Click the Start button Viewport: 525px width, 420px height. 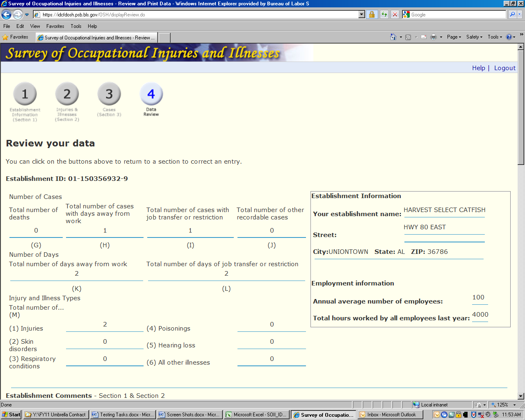point(11,415)
